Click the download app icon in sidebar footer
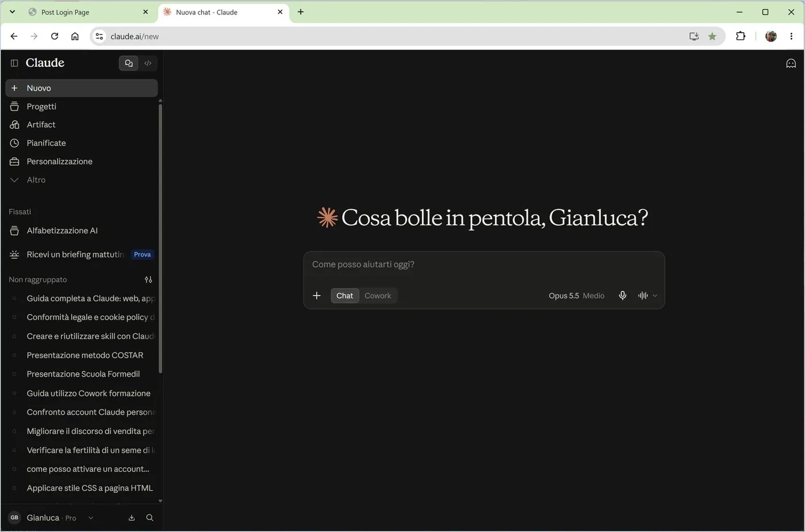The image size is (805, 532). pos(132,518)
